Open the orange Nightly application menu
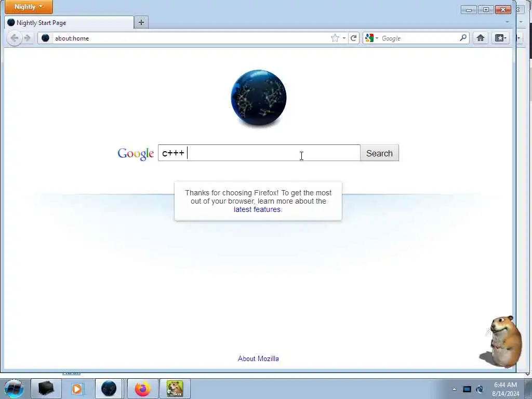The image size is (532, 399). (x=29, y=7)
